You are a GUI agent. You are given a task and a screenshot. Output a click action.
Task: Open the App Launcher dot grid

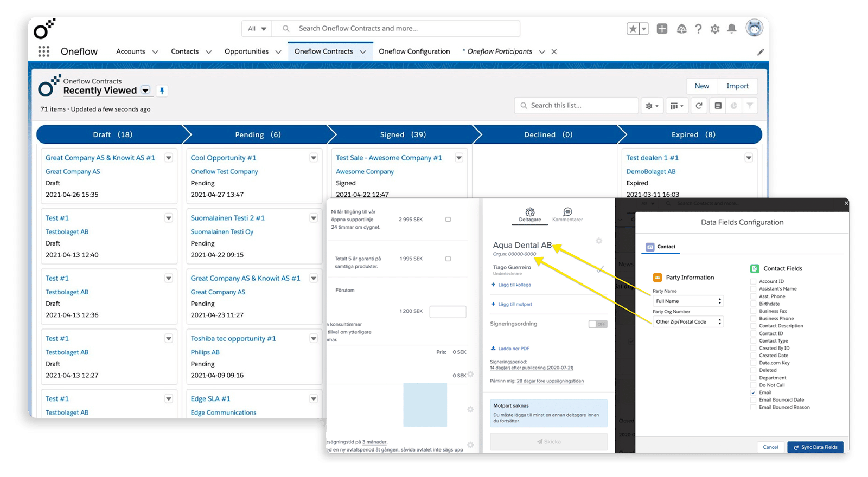[44, 51]
